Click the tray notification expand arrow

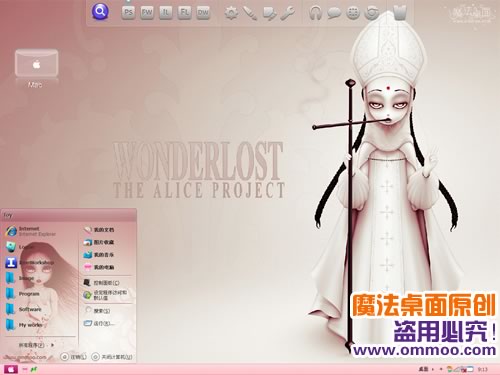441,369
